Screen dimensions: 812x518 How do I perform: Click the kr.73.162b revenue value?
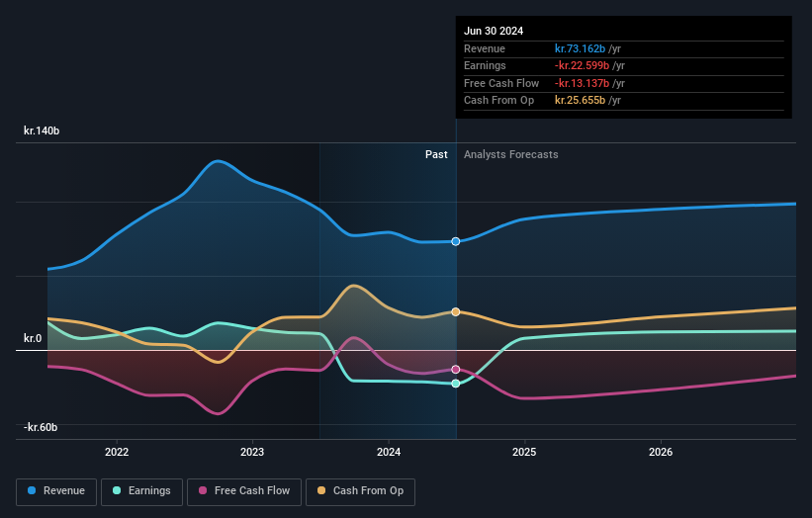[x=580, y=48]
